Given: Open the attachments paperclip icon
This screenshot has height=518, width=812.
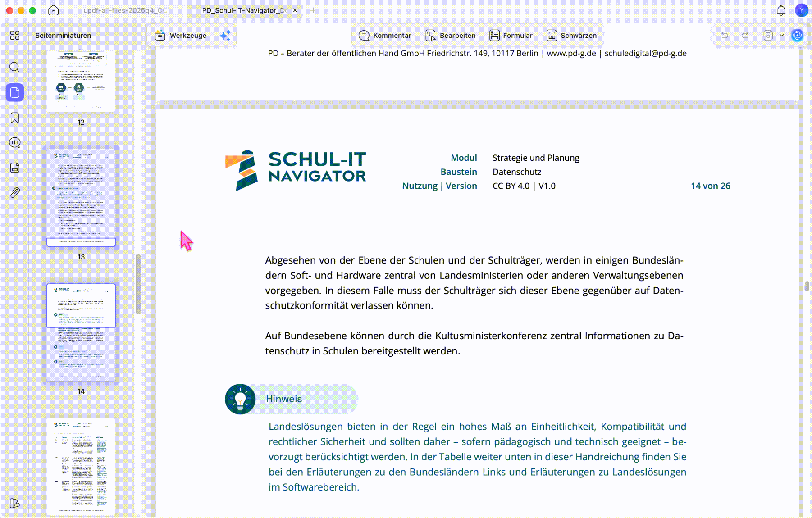Looking at the screenshot, I should pos(15,193).
